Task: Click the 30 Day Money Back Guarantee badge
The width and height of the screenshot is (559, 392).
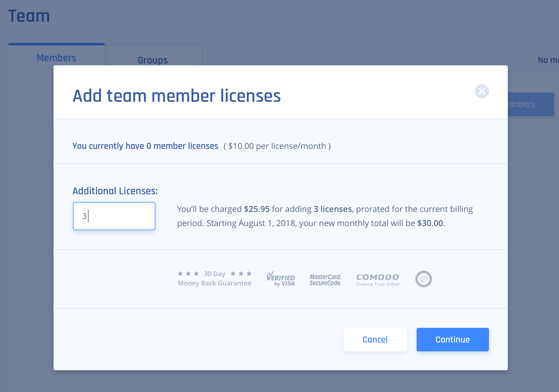Action: coord(214,278)
